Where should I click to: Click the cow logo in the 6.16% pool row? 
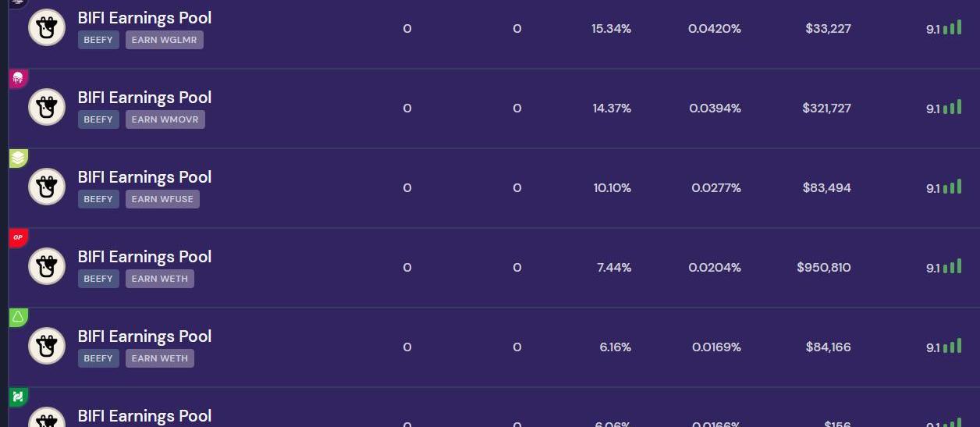pos(47,347)
